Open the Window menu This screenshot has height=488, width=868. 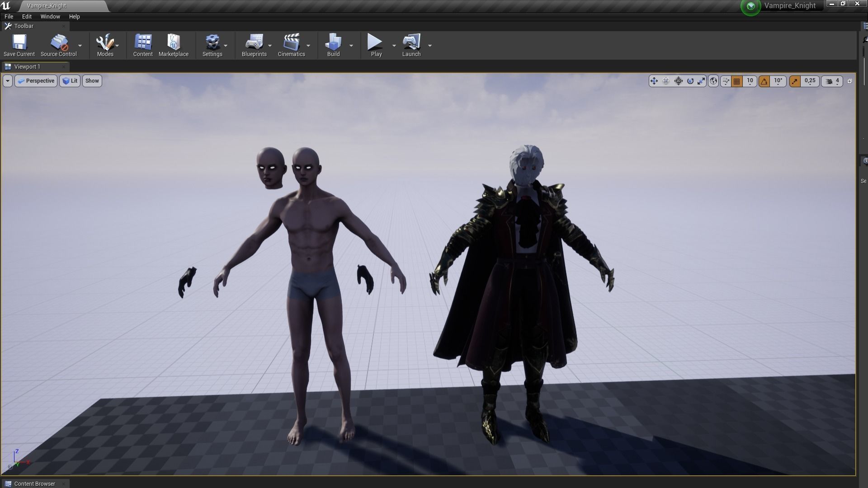[50, 17]
